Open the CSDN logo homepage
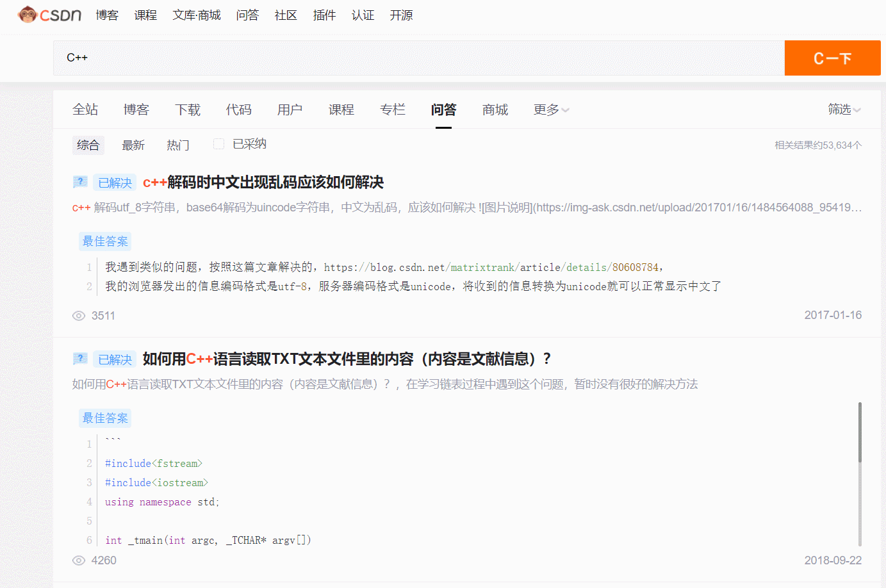This screenshot has height=588, width=886. pos(49,15)
